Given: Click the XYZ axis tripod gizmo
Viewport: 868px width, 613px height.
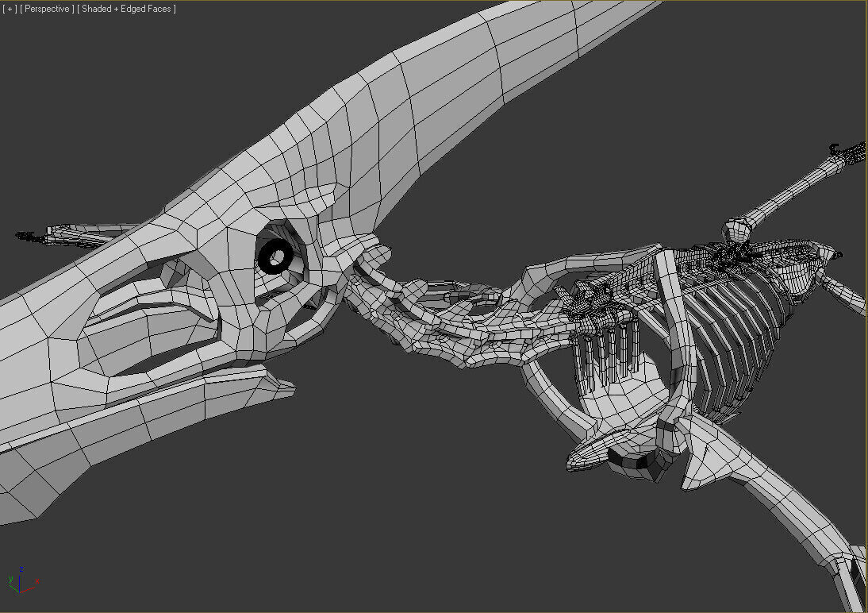Looking at the screenshot, I should pos(23,580).
